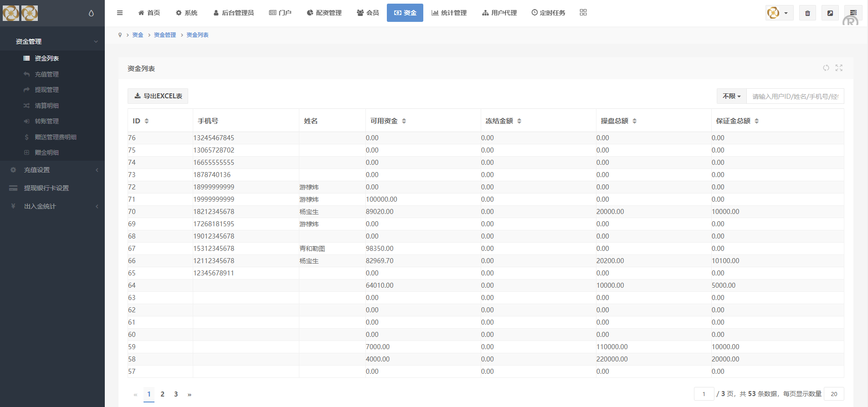Open the grid apps icon in navbar

[x=583, y=12]
